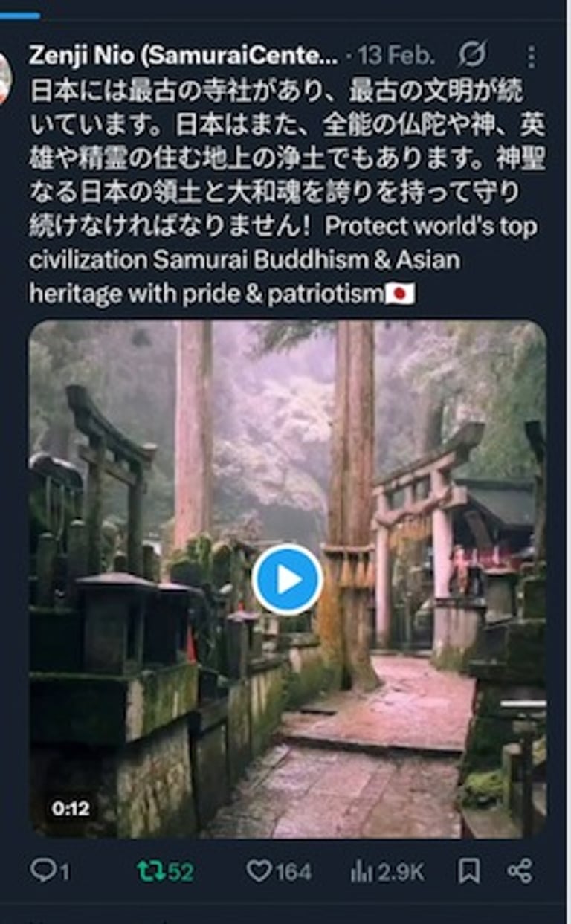This screenshot has height=924, width=571.
Task: Repost using the green retweet arrows
Action: pyautogui.click(x=149, y=871)
